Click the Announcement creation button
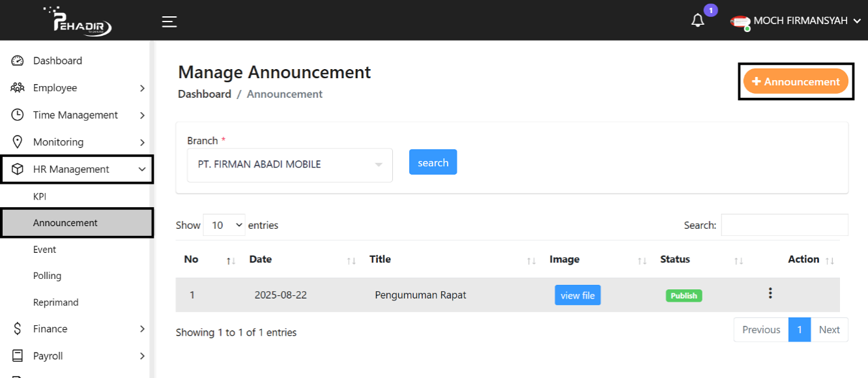 point(796,81)
